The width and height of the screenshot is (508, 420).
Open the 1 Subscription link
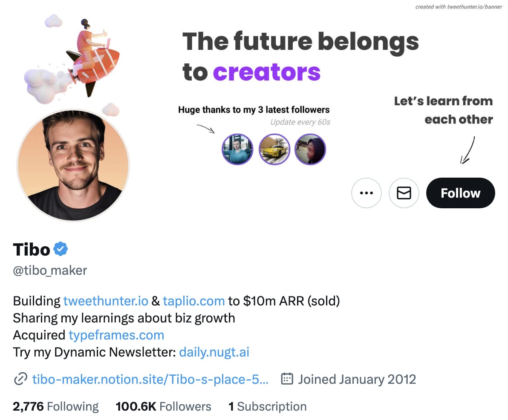tap(267, 406)
